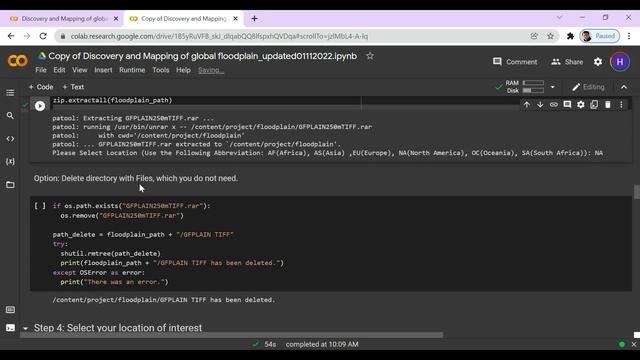Viewport: 640px width, 360px height.
Task: Add a new Code cell
Action: pos(41,87)
